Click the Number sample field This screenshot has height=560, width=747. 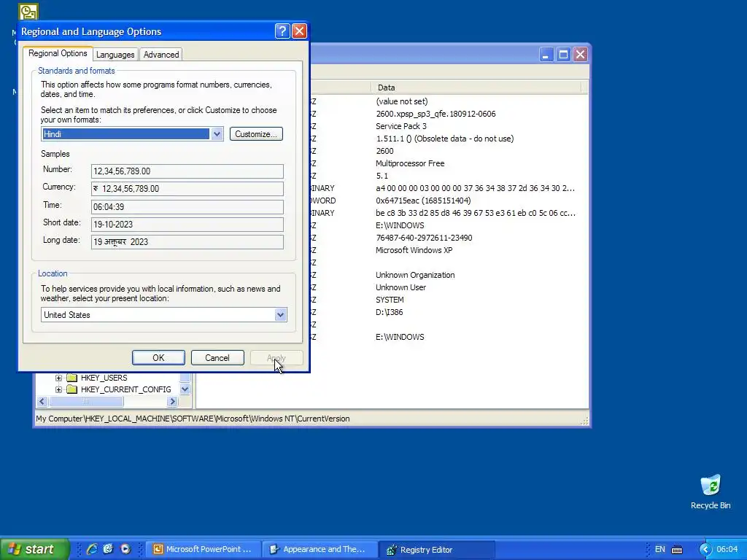tap(187, 171)
